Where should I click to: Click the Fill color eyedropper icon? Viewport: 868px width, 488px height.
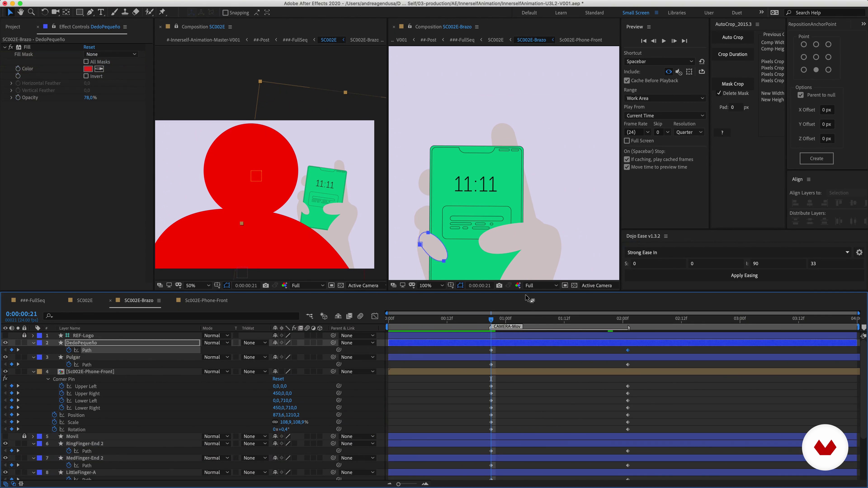pos(99,69)
